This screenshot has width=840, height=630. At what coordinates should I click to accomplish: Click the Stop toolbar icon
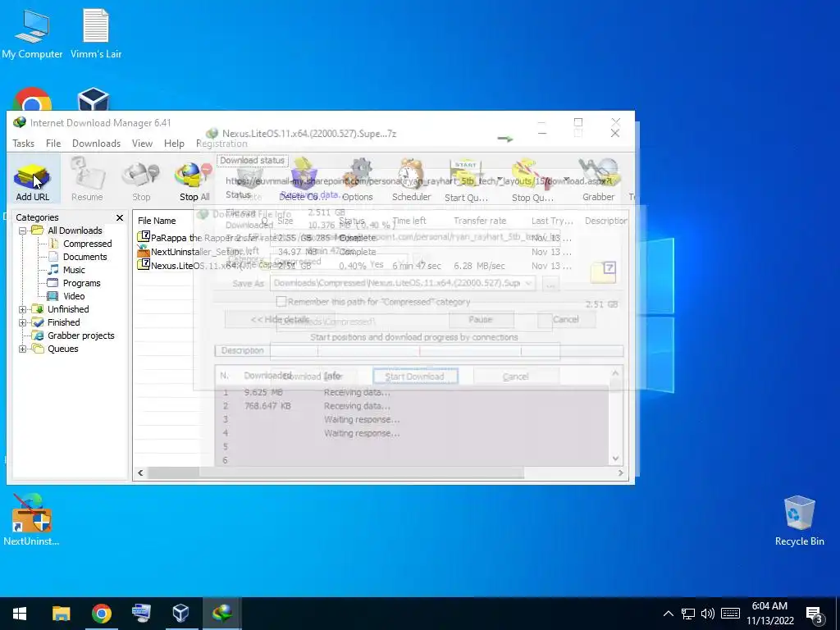(141, 180)
